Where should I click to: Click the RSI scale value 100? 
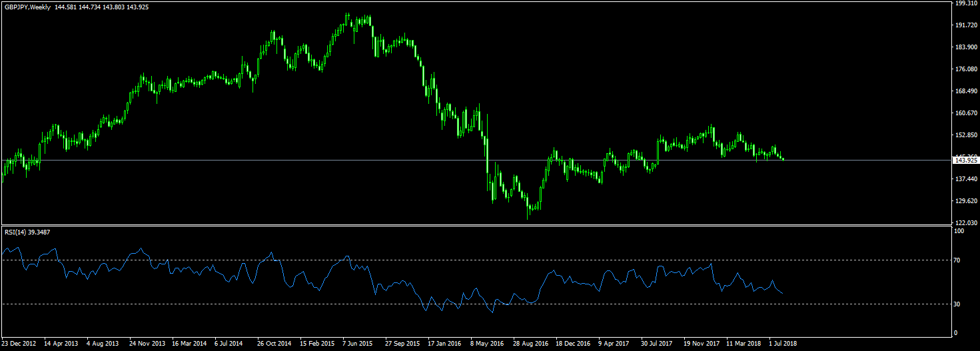point(959,231)
